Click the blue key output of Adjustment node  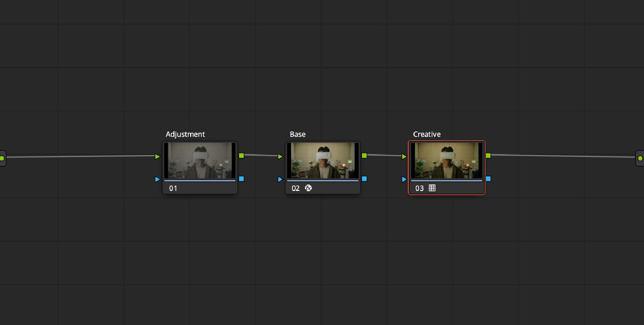242,179
